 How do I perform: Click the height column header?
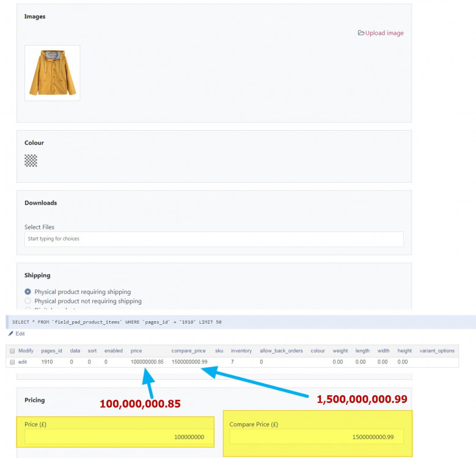[x=405, y=351]
